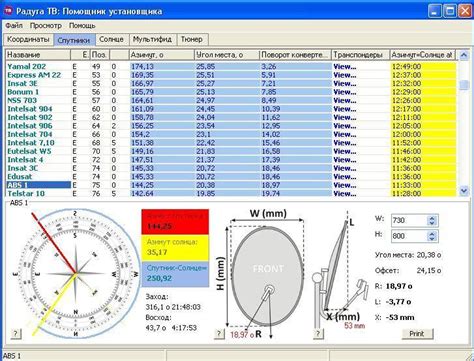Click the application icon in the title bar
Viewport: 474px width, 361px height.
8,11
